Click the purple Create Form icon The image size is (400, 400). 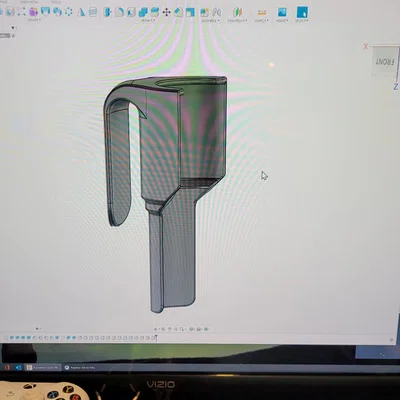pos(33,12)
